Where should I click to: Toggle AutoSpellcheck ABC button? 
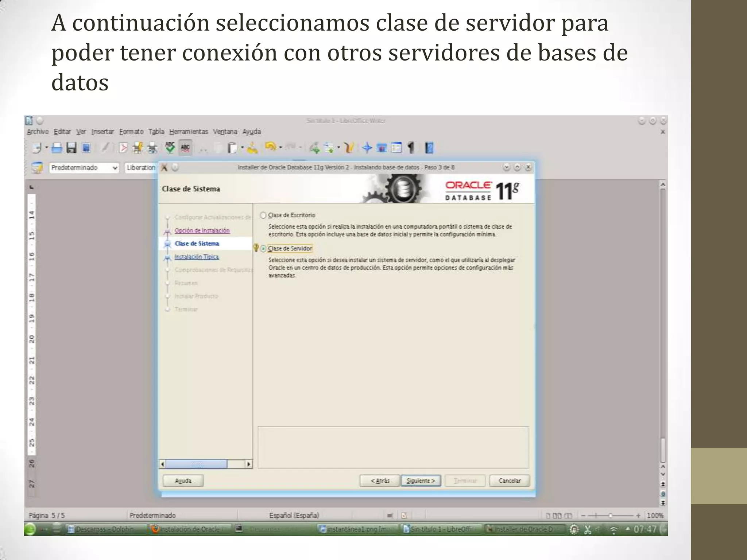pyautogui.click(x=185, y=148)
